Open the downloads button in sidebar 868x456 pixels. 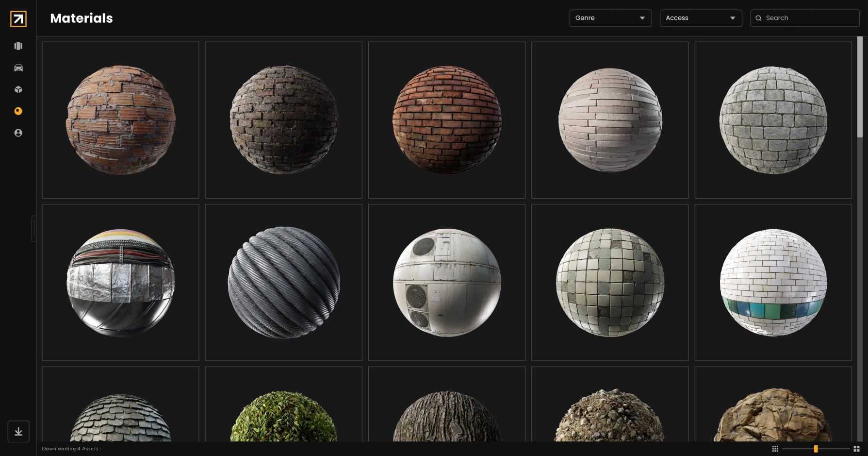tap(18, 431)
